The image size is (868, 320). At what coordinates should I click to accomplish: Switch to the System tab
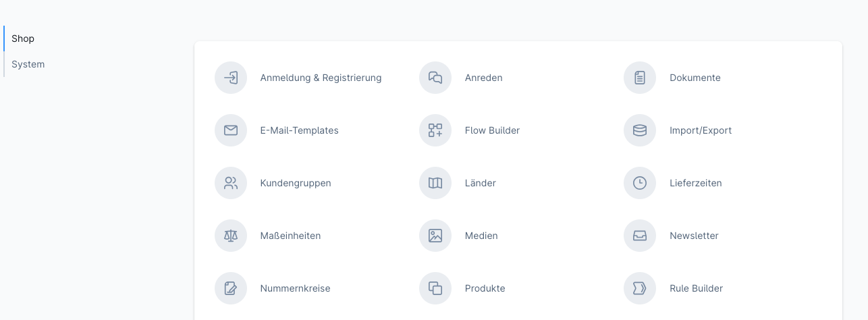point(28,64)
